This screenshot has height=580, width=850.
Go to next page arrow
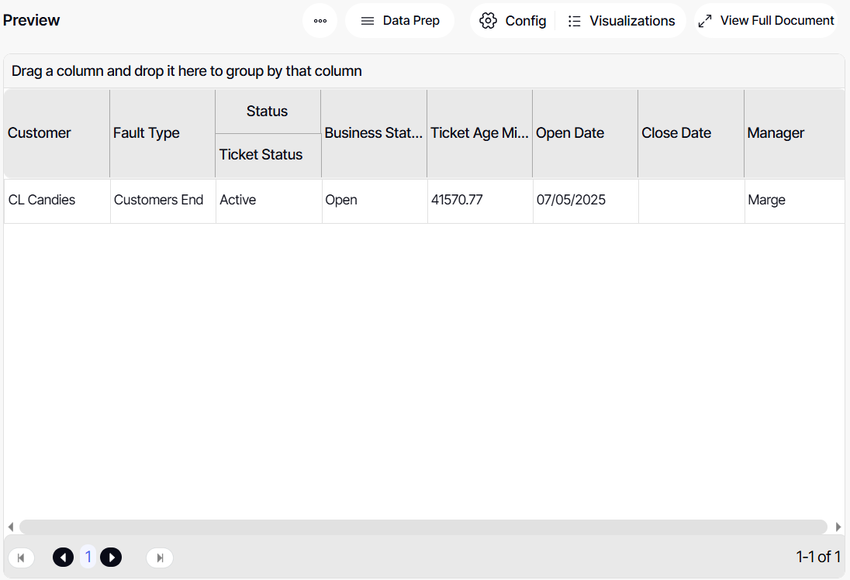pyautogui.click(x=111, y=557)
